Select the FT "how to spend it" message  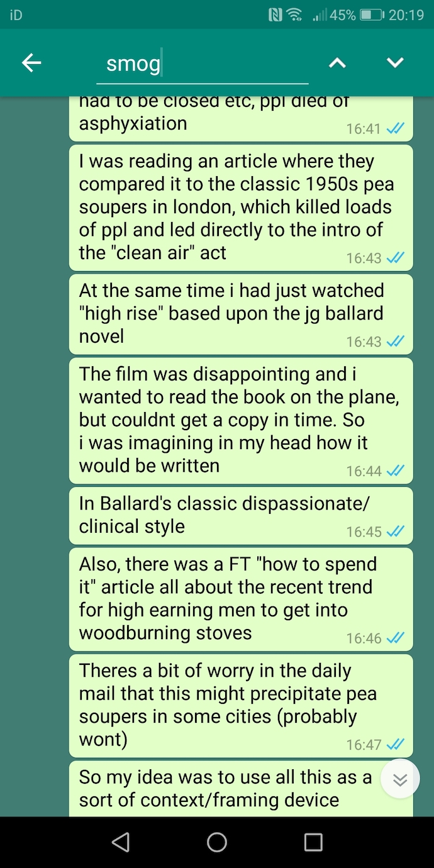pos(241,599)
